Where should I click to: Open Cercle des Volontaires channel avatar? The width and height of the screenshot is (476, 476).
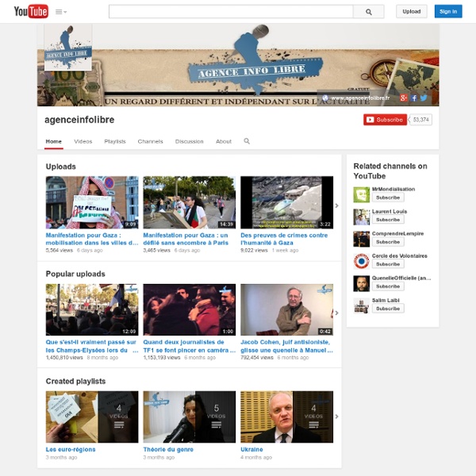pos(361,261)
